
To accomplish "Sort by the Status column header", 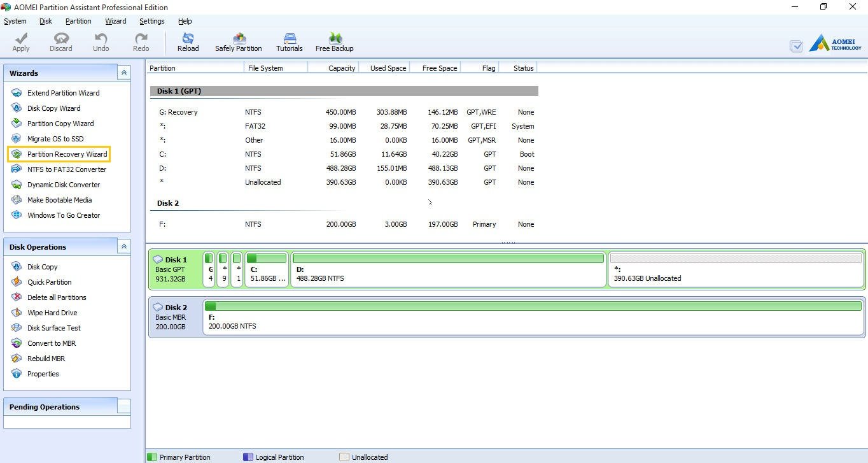I will 518,68.
